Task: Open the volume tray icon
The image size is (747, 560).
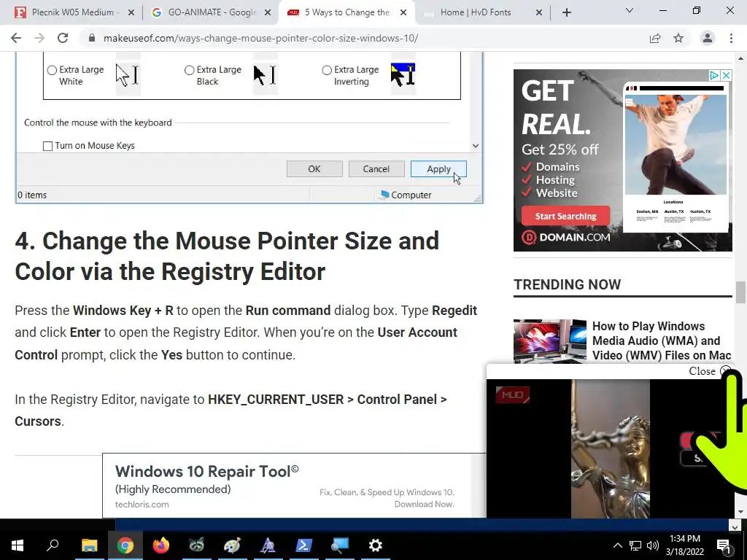Action: 653,545
